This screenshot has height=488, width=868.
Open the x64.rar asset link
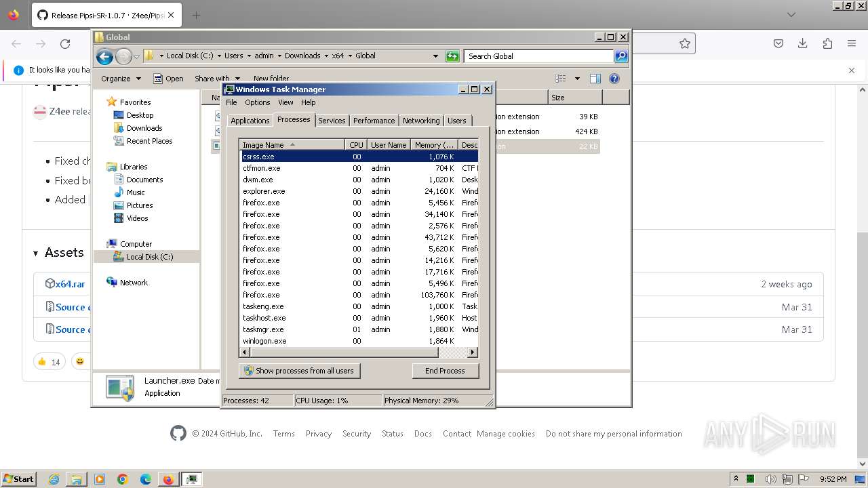click(x=70, y=284)
